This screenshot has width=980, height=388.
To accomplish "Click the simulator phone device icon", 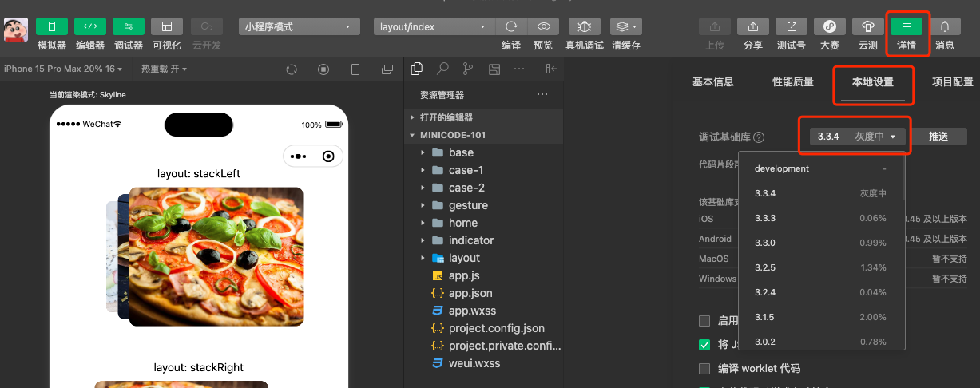I will coord(355,69).
